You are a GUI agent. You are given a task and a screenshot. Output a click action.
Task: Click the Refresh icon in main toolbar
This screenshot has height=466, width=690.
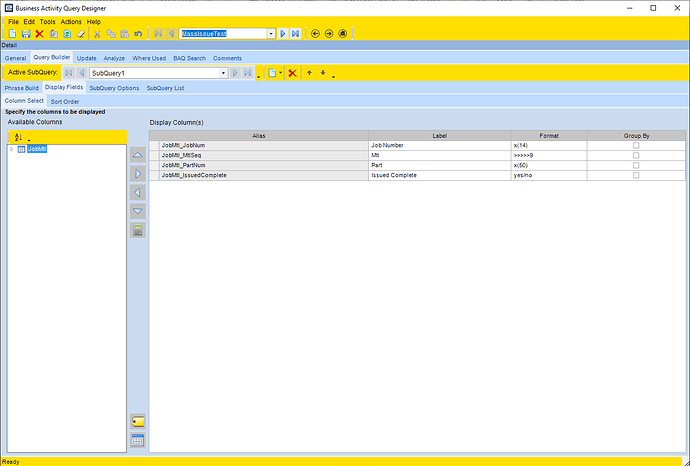click(x=67, y=33)
